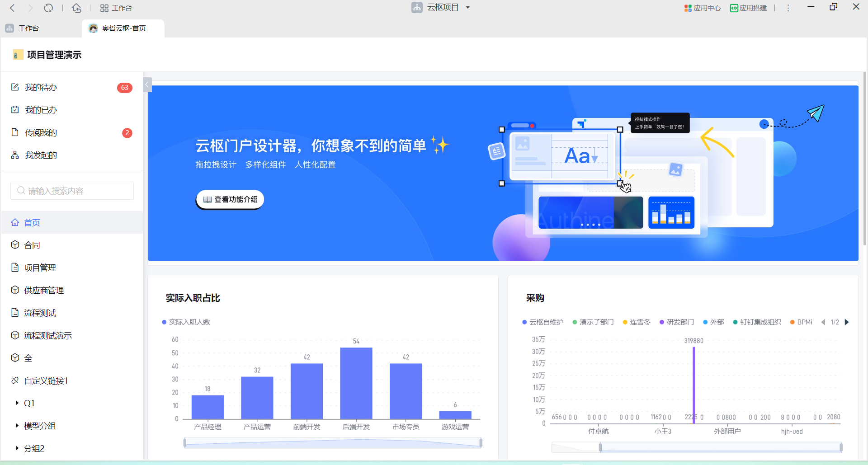
Task: Click right handle of 采购 zoom slider
Action: coord(841,447)
